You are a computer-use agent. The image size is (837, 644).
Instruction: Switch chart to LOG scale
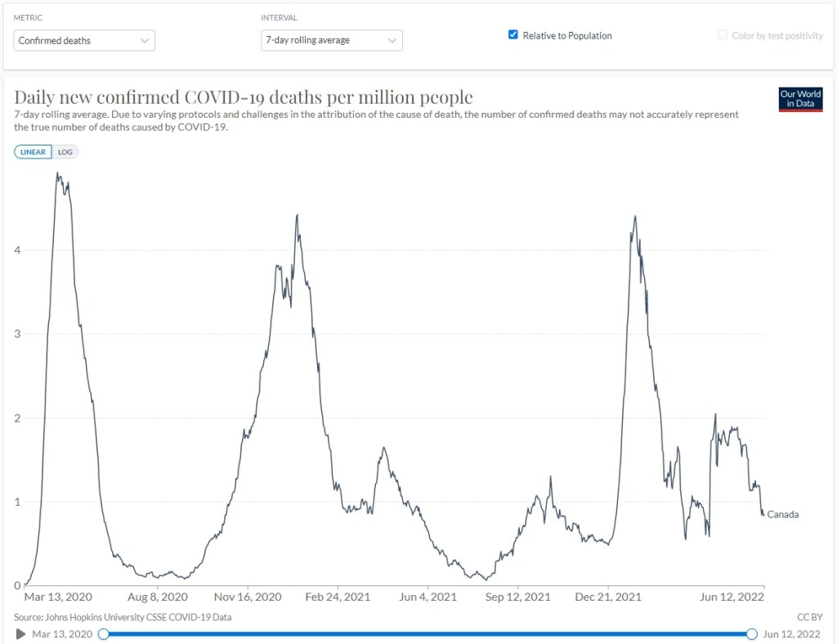(x=65, y=152)
